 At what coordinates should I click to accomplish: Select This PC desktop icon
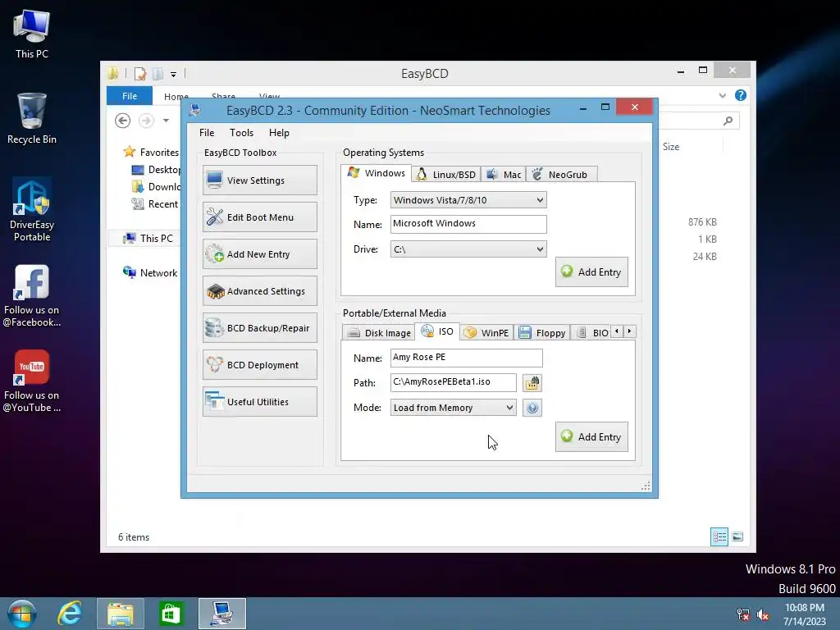point(32,34)
